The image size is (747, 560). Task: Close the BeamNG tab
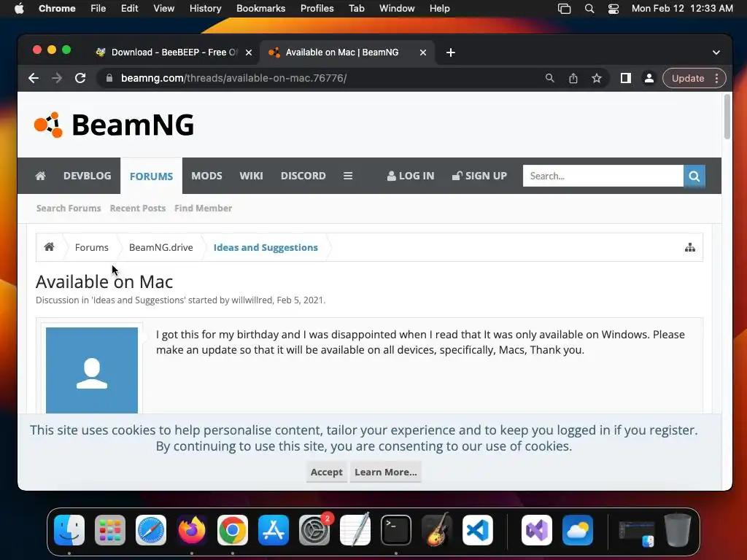click(422, 52)
